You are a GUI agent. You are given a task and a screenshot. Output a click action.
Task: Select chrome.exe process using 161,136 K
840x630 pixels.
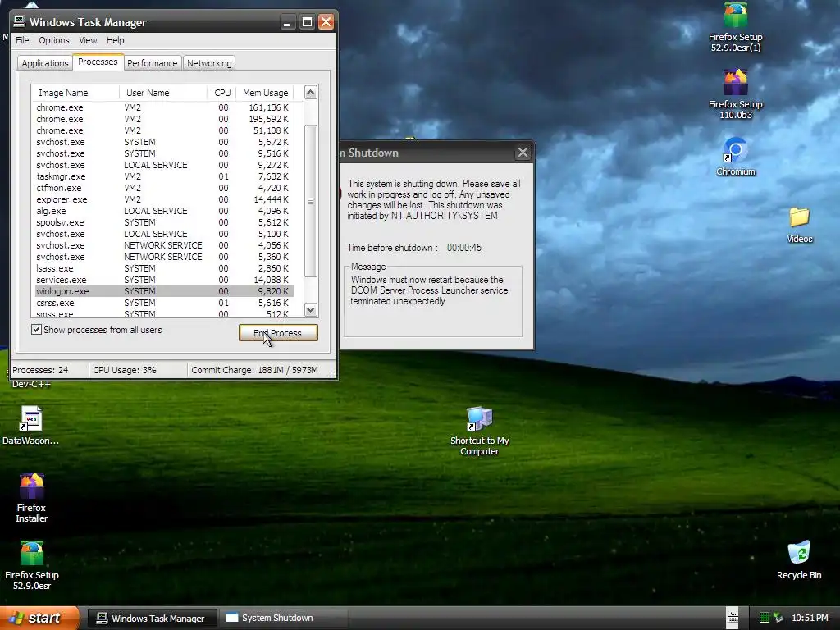pyautogui.click(x=163, y=107)
